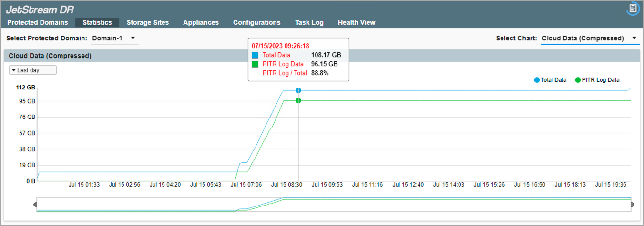The height and width of the screenshot is (226, 644).
Task: Click the green PITR Log Data point marker
Action: 298,100
